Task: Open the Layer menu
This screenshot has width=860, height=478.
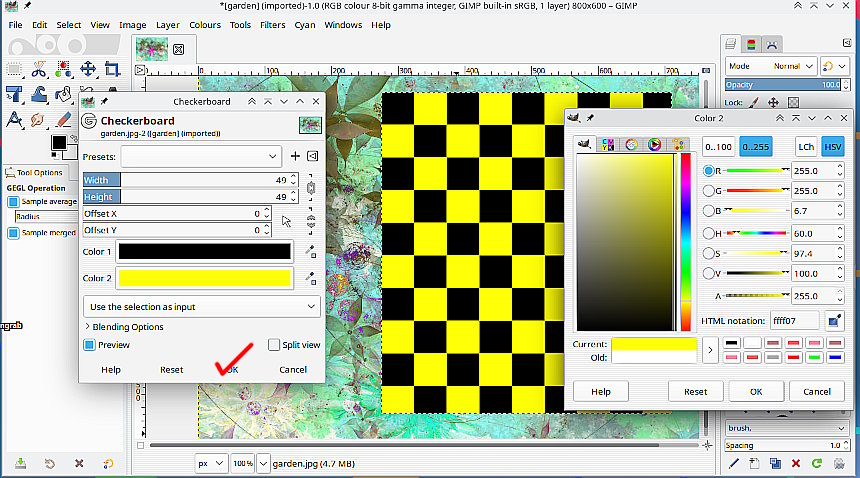Action: coord(167,25)
